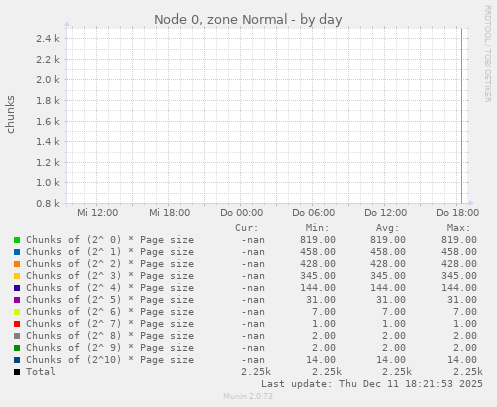Viewport: 497px width, 407px height.
Task: Click 'Chunks of (2^ 6) * Page size' legend label
Action: (110, 312)
